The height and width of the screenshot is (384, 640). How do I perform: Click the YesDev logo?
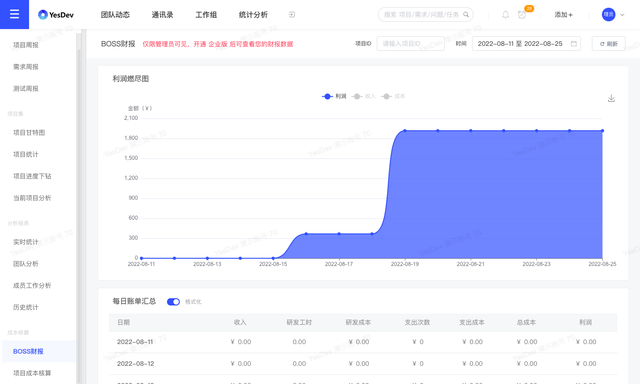(56, 15)
